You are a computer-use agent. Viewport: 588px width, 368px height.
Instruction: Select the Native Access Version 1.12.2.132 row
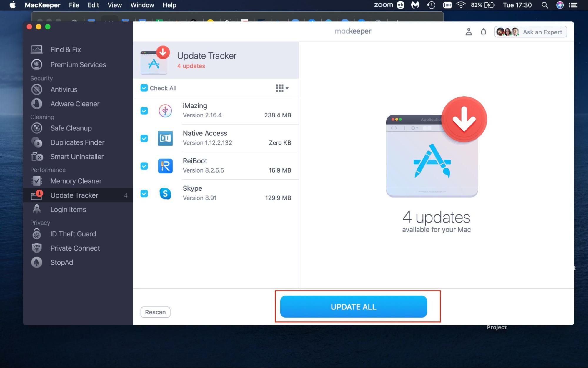pos(216,138)
